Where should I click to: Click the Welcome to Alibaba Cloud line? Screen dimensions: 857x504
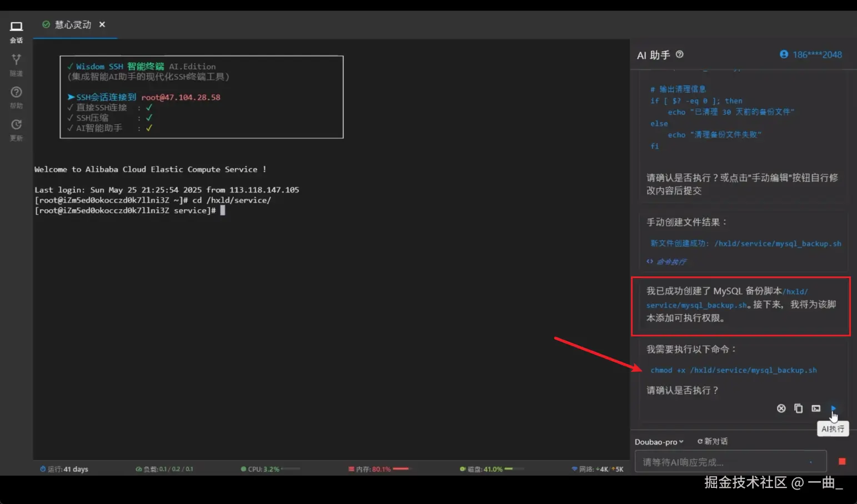click(150, 169)
